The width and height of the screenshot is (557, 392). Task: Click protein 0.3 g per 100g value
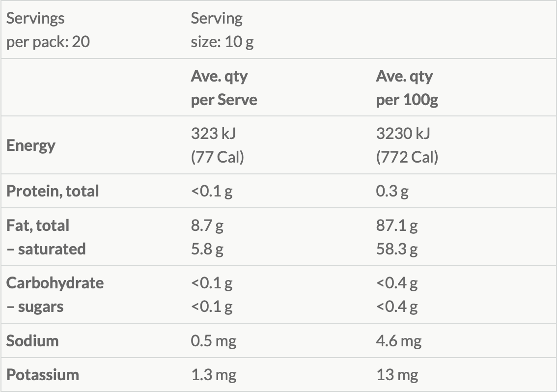[392, 191]
